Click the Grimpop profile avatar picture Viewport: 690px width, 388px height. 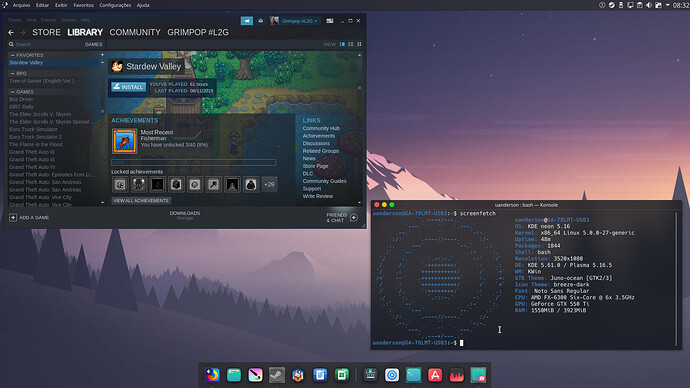click(274, 21)
